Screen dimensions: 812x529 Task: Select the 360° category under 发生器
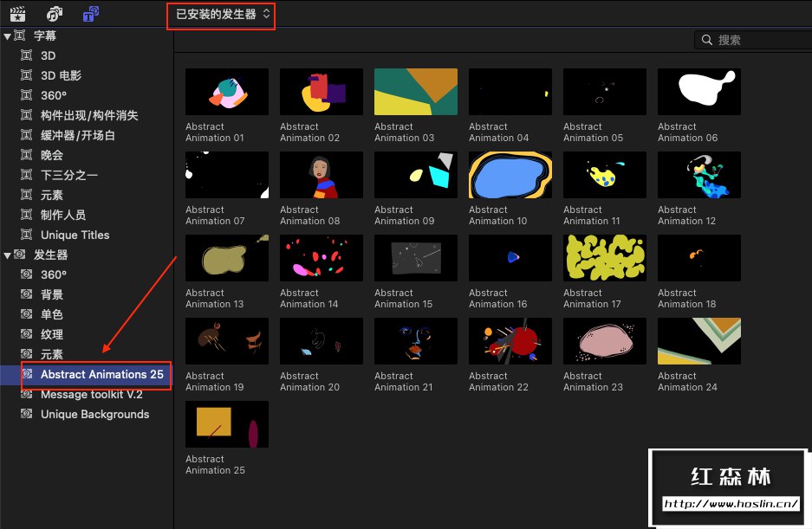coord(87,274)
